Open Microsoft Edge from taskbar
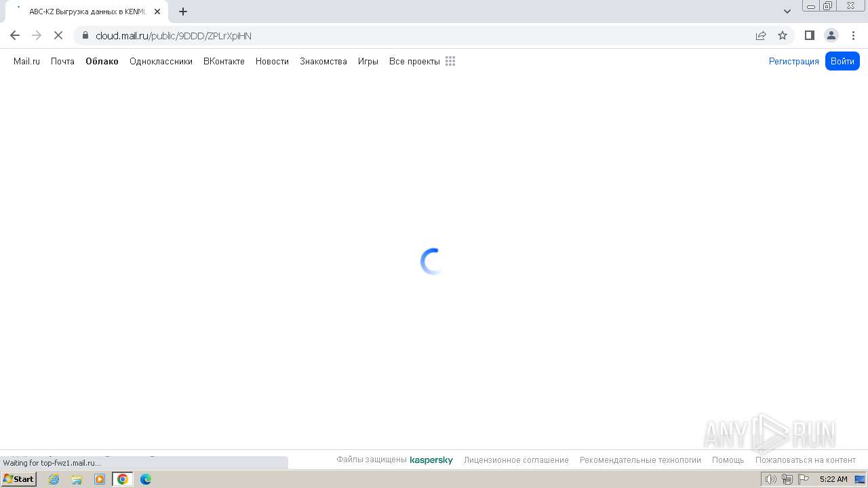This screenshot has width=868, height=488. tap(145, 479)
